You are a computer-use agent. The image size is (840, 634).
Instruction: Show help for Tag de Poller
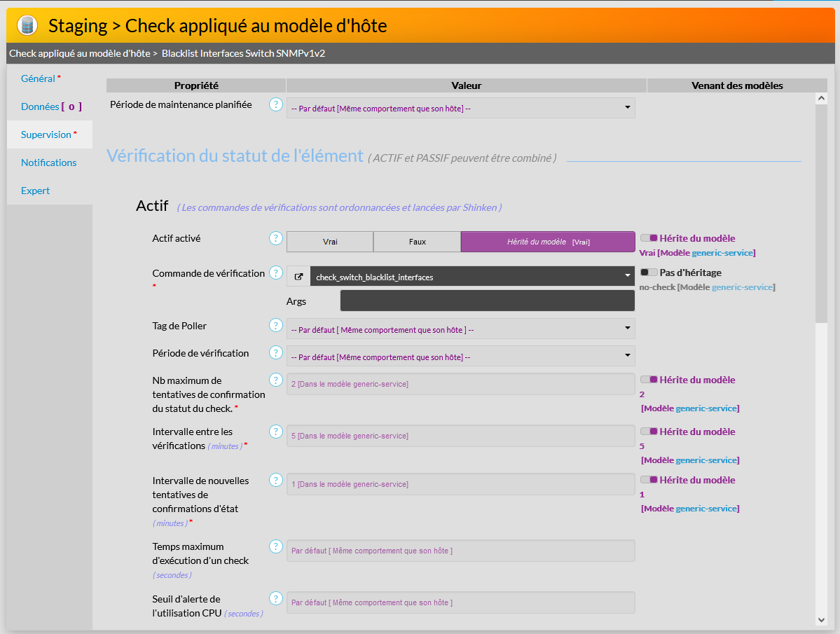click(276, 325)
